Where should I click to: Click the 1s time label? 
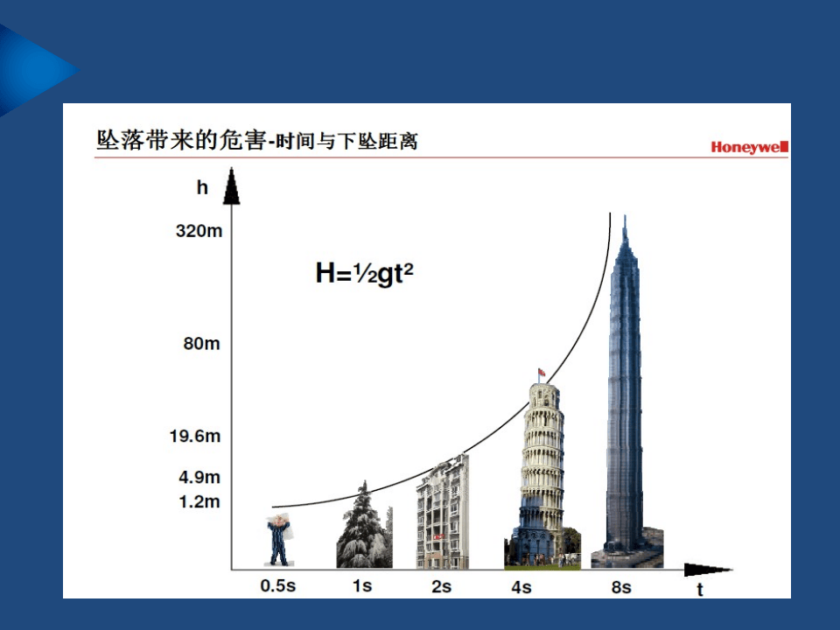[x=362, y=585]
